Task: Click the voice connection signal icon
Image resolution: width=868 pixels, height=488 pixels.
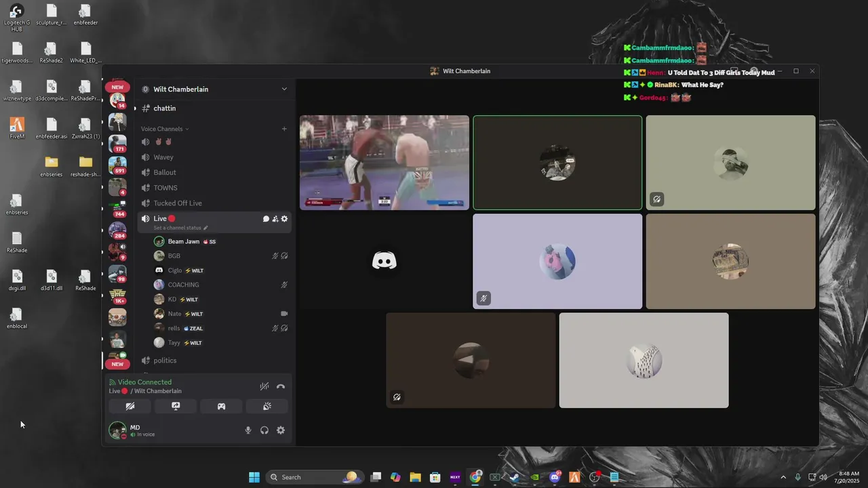Action: coord(113,382)
